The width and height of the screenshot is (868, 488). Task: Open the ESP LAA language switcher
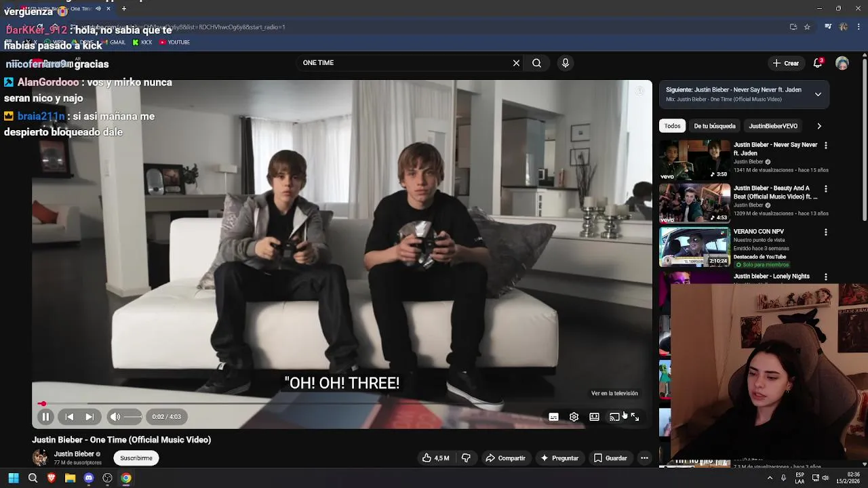tap(800, 478)
